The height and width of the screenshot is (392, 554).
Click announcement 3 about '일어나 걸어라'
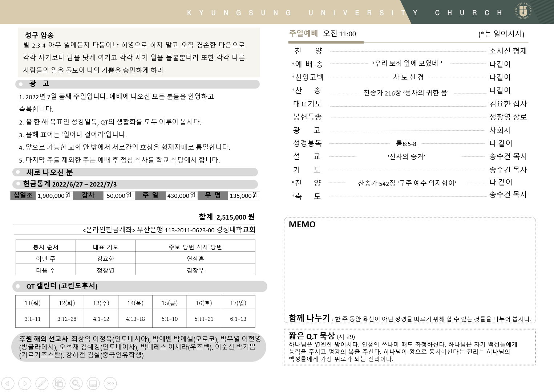(x=73, y=135)
